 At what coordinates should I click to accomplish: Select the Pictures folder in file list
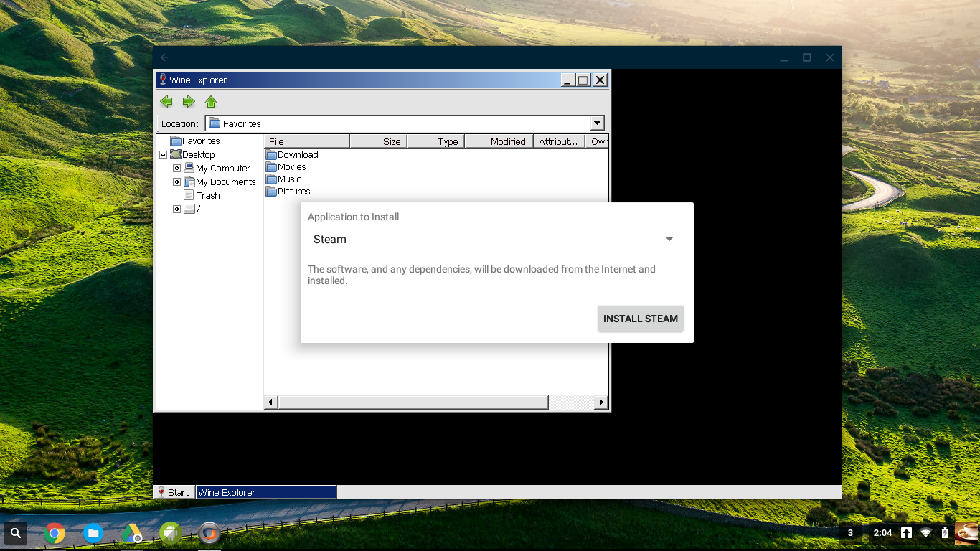coord(288,191)
